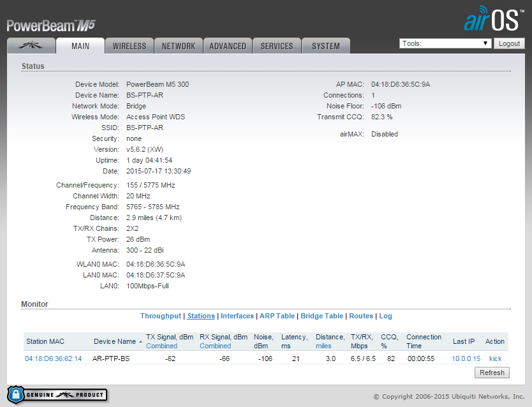Screen dimensions: 532x407
Task: Open the Log view
Action: (x=385, y=316)
